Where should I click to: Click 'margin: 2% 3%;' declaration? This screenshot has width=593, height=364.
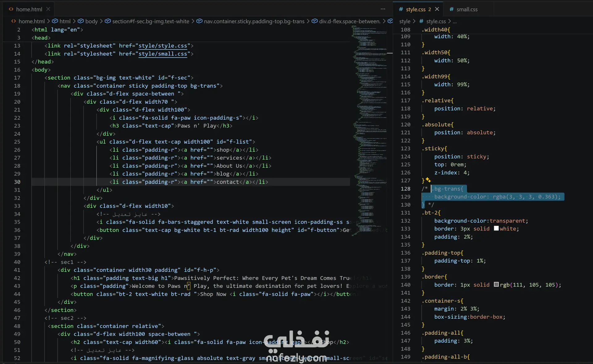click(456, 309)
